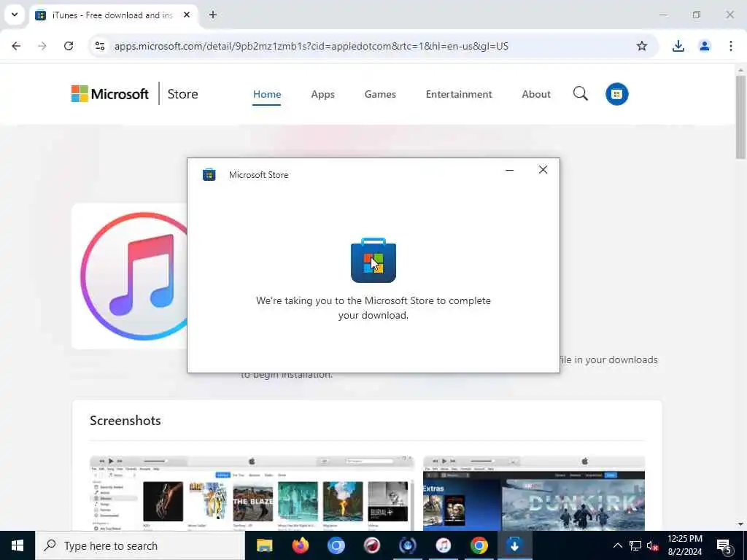Show hidden system tray icons
The width and height of the screenshot is (747, 560).
click(617, 545)
